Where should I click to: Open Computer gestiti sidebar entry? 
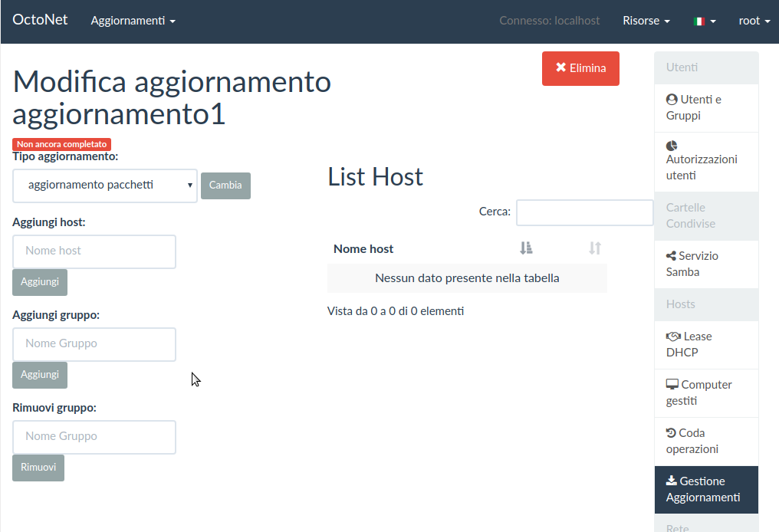(x=706, y=393)
